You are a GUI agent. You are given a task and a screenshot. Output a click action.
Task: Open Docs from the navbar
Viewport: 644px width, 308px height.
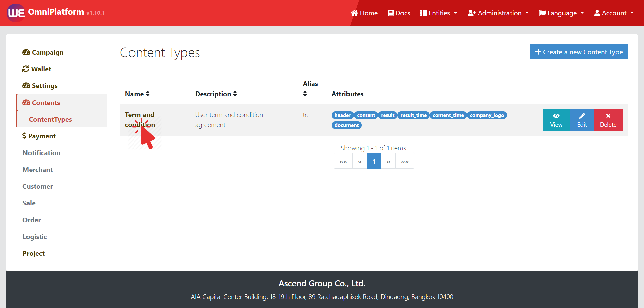point(399,13)
